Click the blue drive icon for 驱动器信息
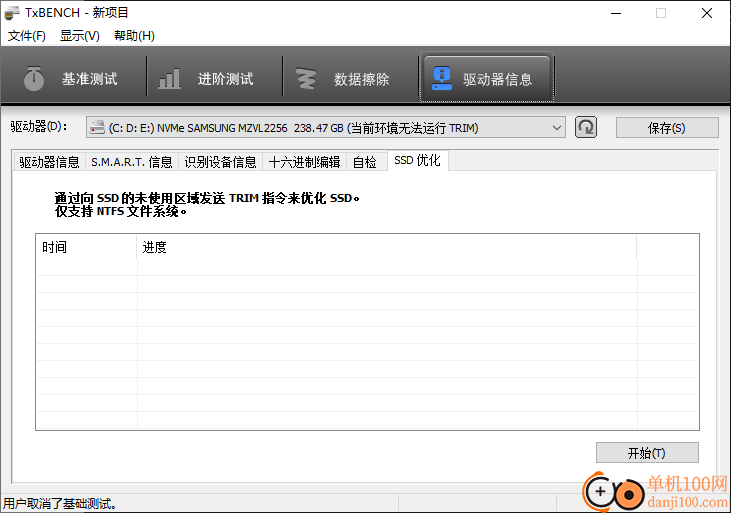 point(442,78)
